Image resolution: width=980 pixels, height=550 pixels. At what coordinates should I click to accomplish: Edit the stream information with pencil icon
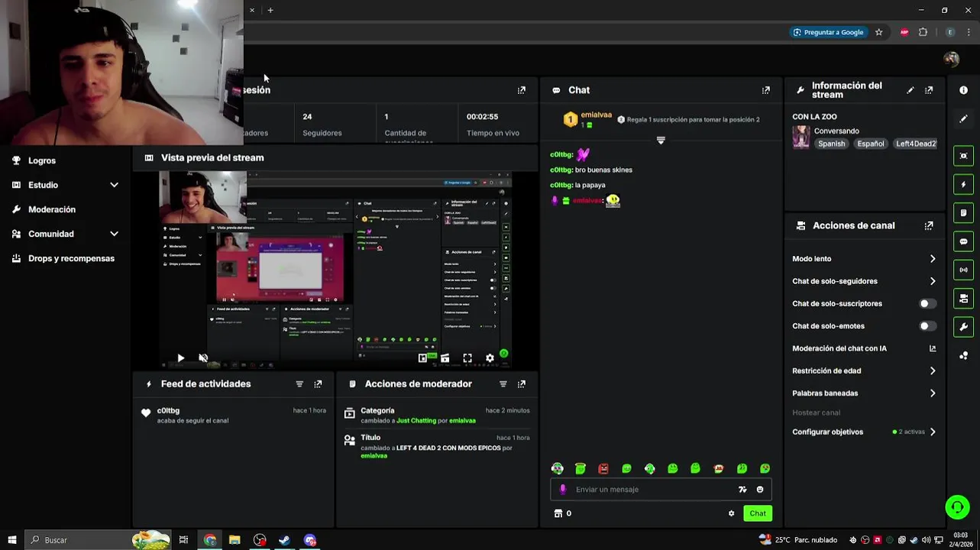[910, 90]
